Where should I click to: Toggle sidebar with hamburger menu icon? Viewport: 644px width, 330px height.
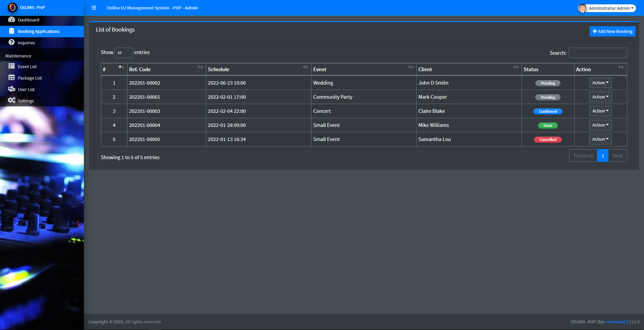[94, 8]
